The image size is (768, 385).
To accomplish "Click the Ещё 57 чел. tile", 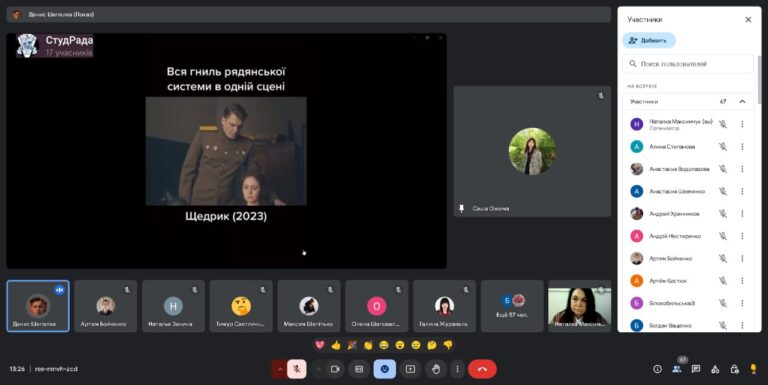I will 512,306.
